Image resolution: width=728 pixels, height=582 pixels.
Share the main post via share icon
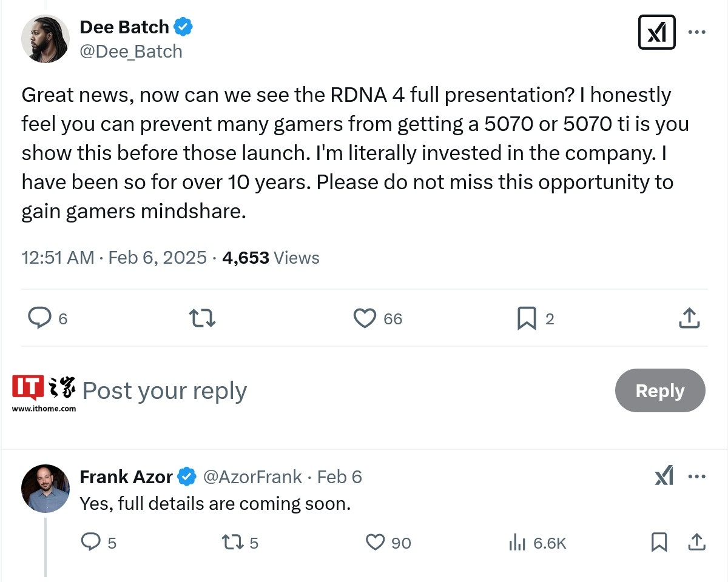[689, 318]
